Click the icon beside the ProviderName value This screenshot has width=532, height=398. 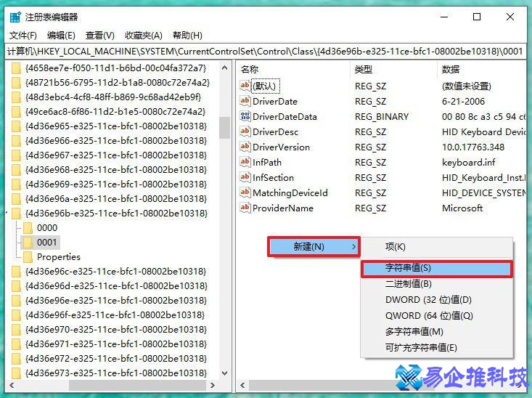pyautogui.click(x=245, y=208)
